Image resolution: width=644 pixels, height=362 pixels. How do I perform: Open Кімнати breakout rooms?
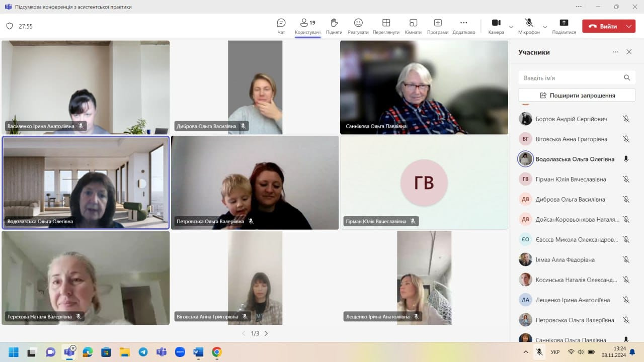(413, 26)
